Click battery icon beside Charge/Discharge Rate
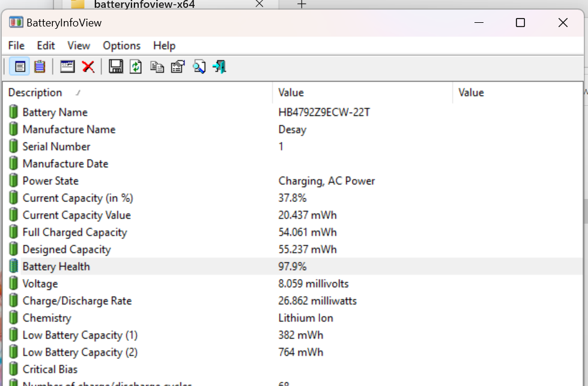 click(x=13, y=301)
